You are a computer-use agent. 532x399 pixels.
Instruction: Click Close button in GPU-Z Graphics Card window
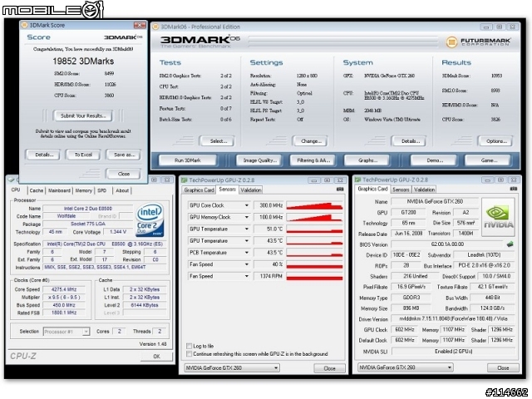pyautogui.click(x=503, y=367)
